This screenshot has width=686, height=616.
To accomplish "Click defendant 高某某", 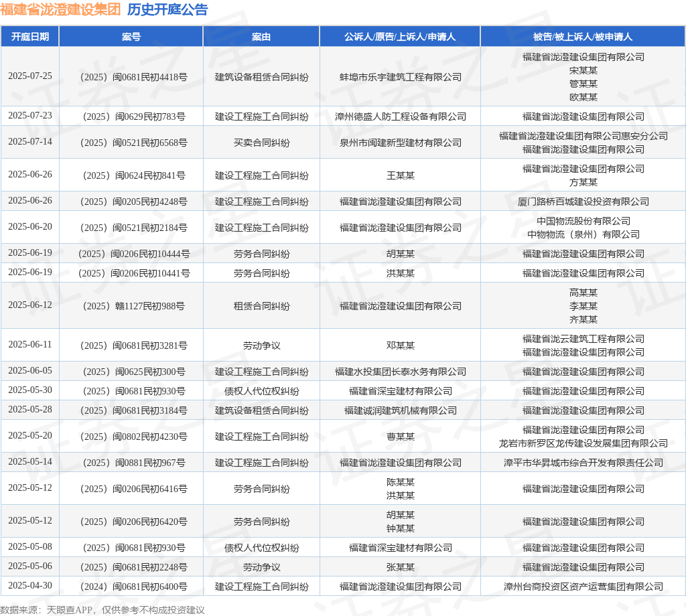I will 584,293.
